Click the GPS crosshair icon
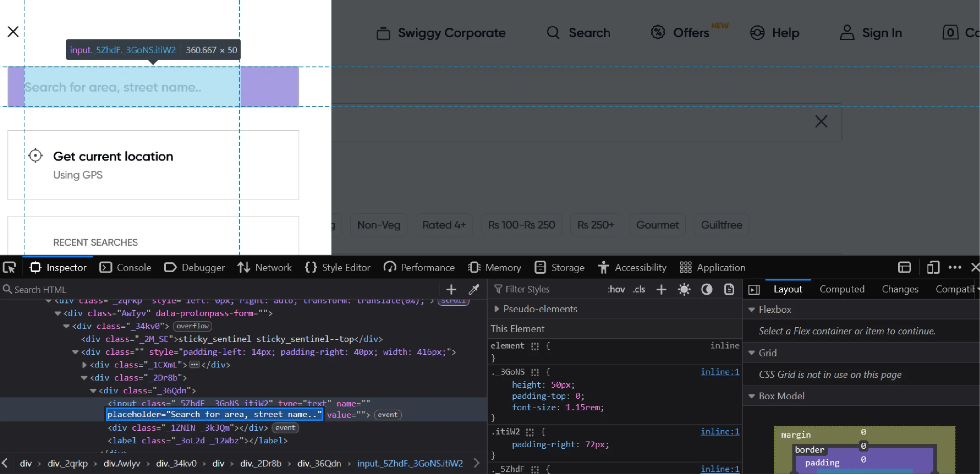The image size is (980, 474). (x=36, y=156)
